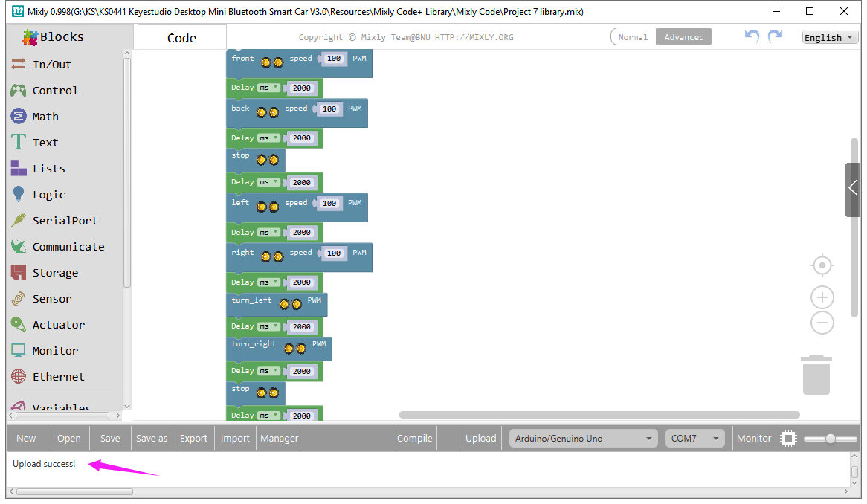Select the turn_left motor block
867x504 pixels.
pos(277,305)
